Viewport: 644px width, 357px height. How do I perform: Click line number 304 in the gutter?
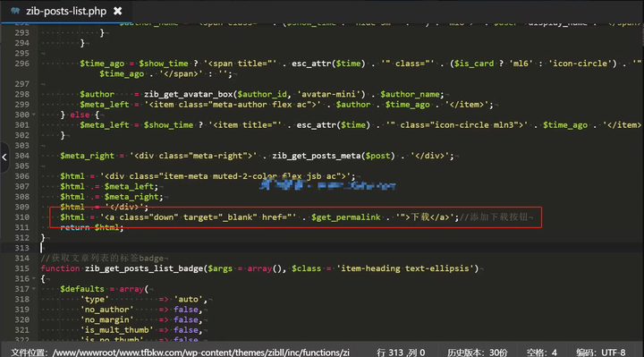(x=21, y=156)
